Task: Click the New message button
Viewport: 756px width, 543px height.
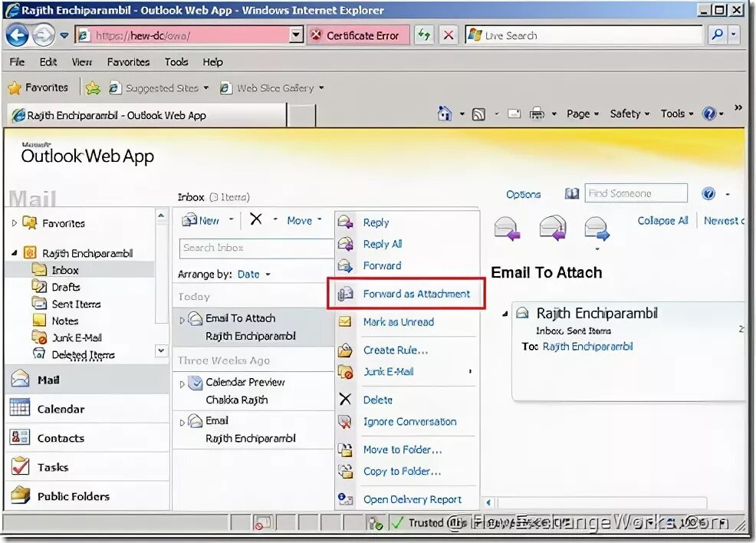Action: click(x=201, y=220)
